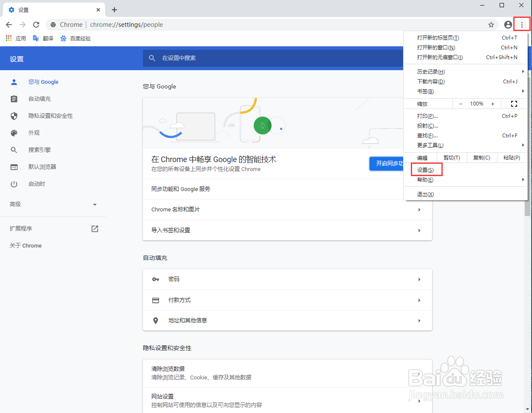Expand Chrome 名称和图片 row arrow
This screenshot has height=413, width=532.
(x=419, y=210)
